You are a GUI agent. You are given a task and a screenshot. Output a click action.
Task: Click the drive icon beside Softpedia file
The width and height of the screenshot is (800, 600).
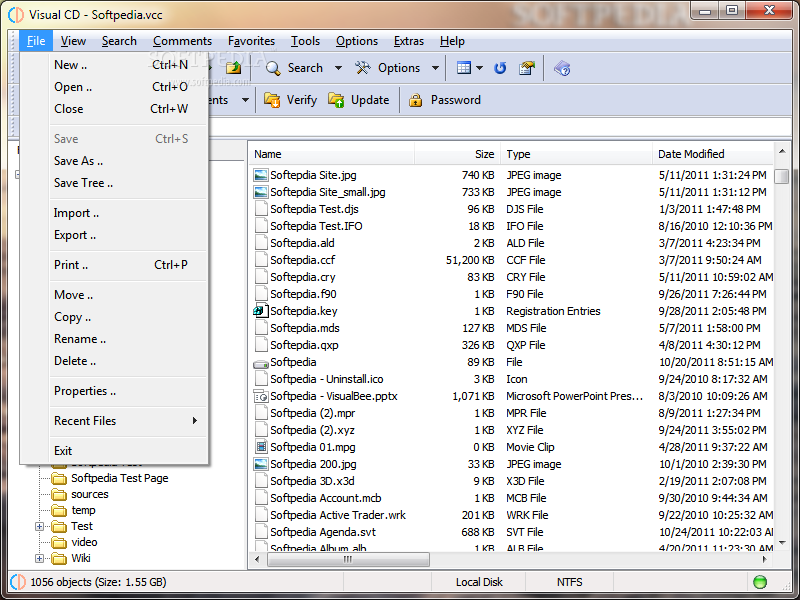pyautogui.click(x=261, y=363)
